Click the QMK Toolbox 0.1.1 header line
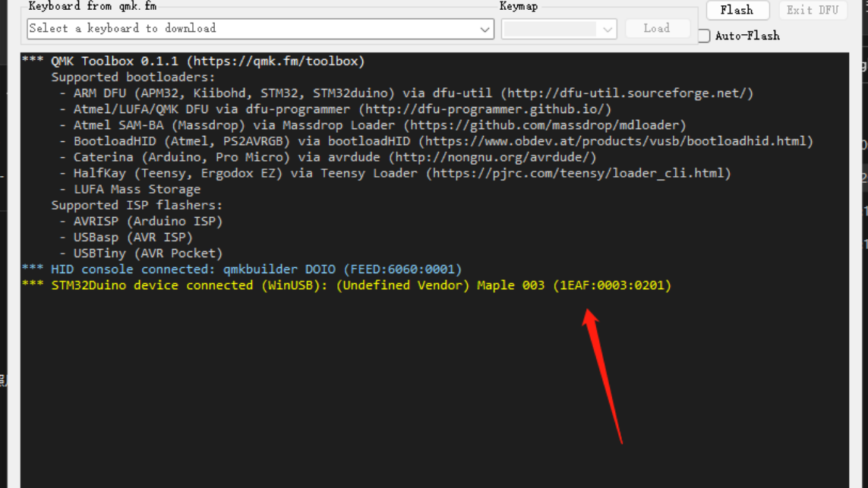Screen dimensions: 868x488 (193, 61)
